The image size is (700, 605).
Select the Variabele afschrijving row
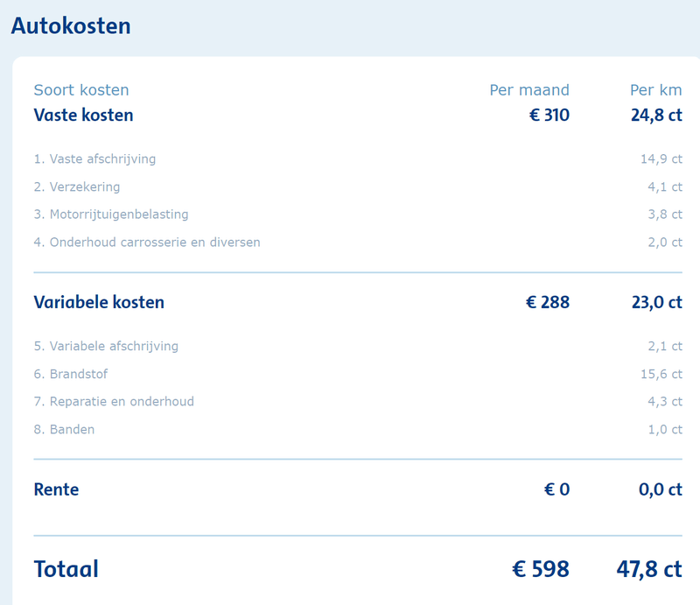click(358, 347)
